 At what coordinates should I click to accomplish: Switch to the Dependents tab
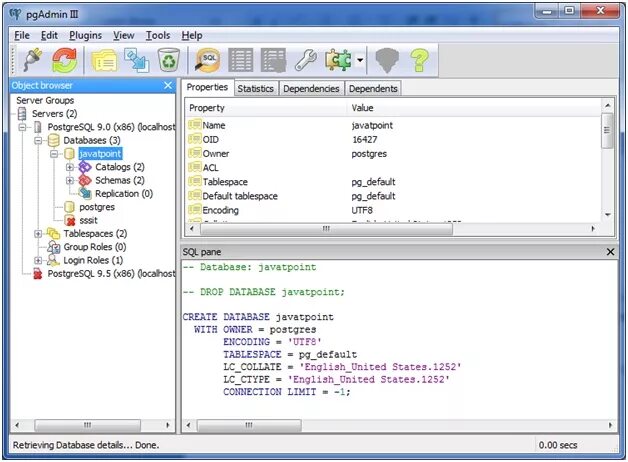coord(373,88)
